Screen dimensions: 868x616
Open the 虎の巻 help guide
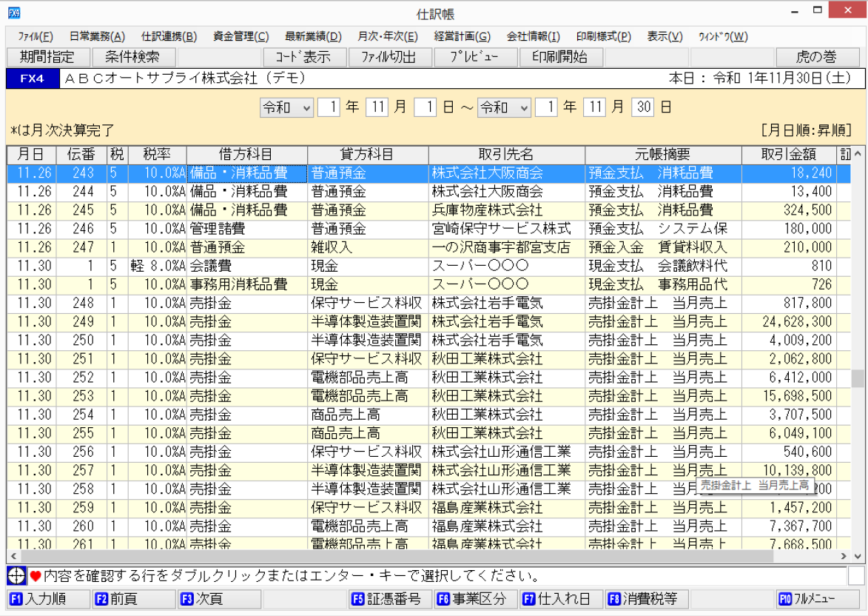pos(815,57)
